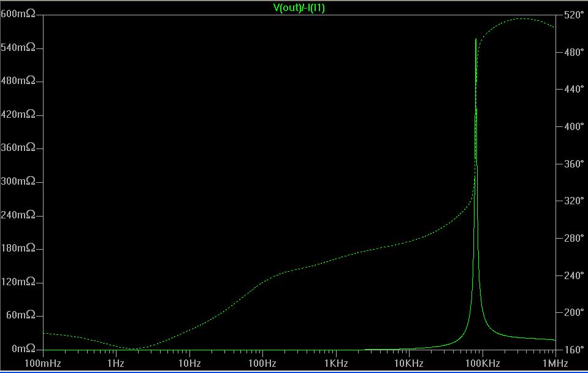Viewport: 588px width, 373px height.
Task: Click the 300mΩ left axis label
Action: [18, 181]
